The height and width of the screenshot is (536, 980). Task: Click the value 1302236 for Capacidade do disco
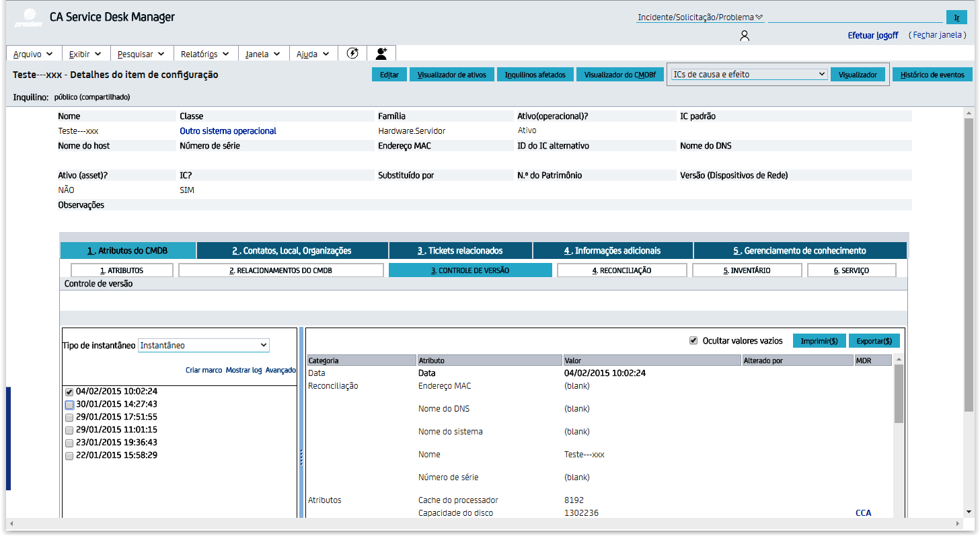click(581, 513)
